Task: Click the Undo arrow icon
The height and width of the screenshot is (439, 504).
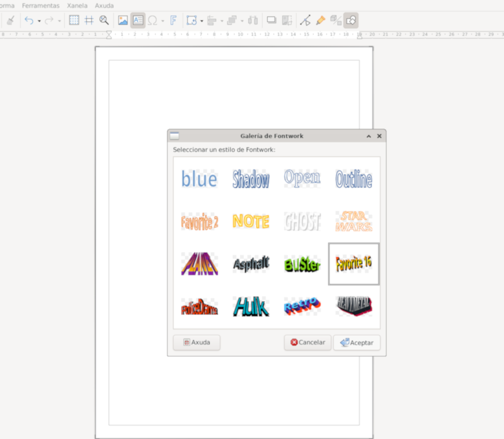Action: tap(30, 20)
